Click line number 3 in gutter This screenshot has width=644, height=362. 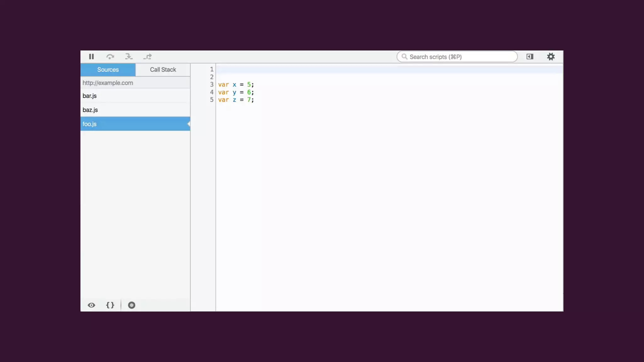(x=212, y=85)
